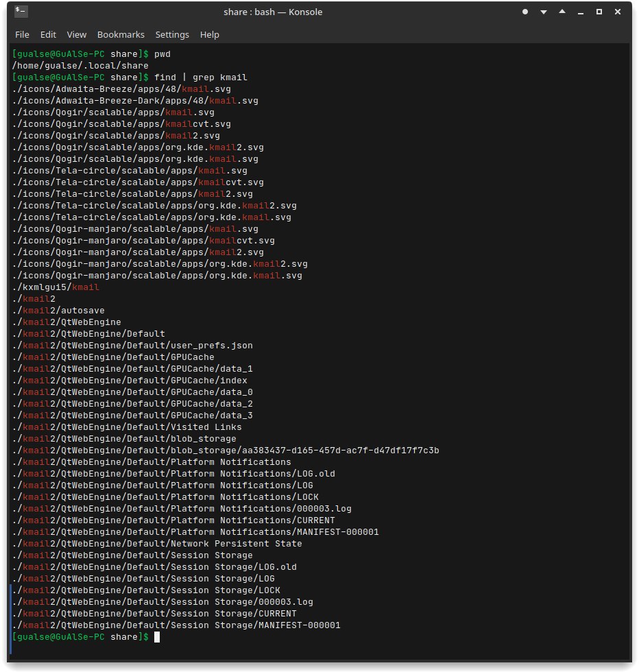The height and width of the screenshot is (672, 639).
Task: Click the Adwaita-Breeze/apps/48/kmail.svg line
Action: pos(122,88)
